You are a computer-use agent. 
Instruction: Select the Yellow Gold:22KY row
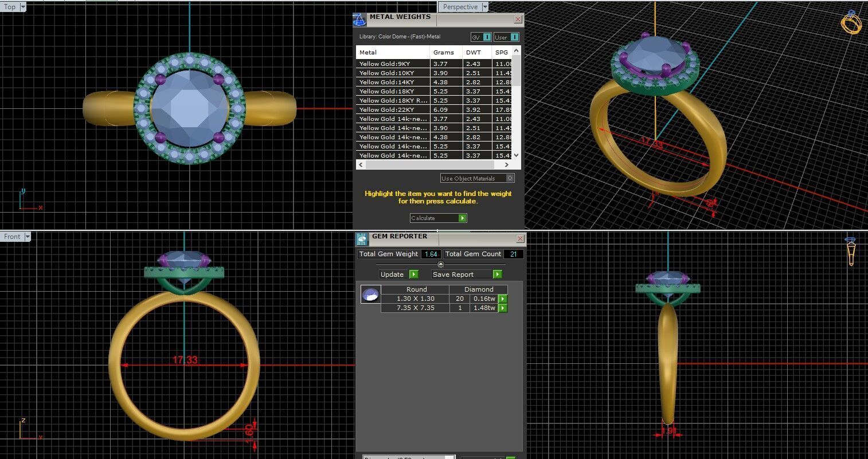434,109
